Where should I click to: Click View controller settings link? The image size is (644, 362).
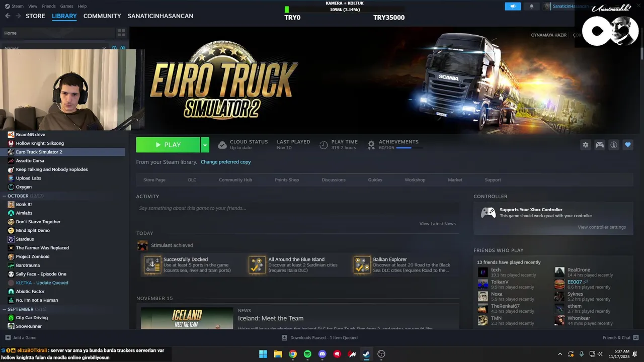tap(602, 227)
